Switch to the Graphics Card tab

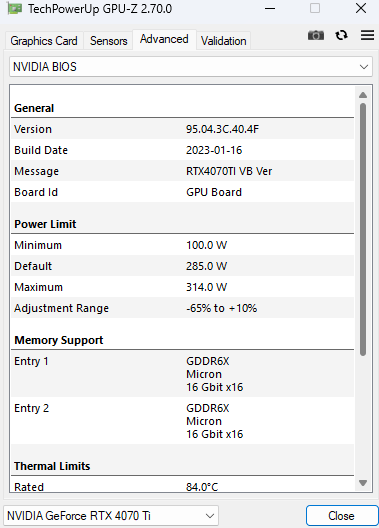click(44, 41)
